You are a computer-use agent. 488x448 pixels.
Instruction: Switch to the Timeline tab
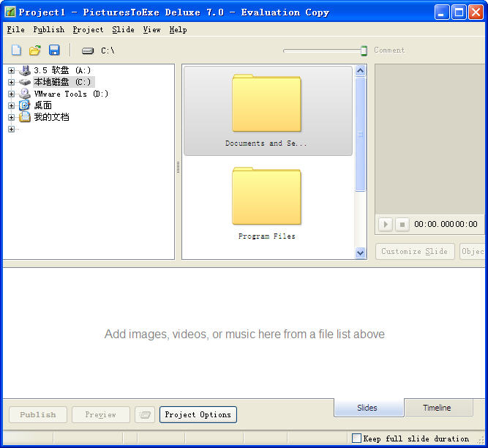coord(438,408)
